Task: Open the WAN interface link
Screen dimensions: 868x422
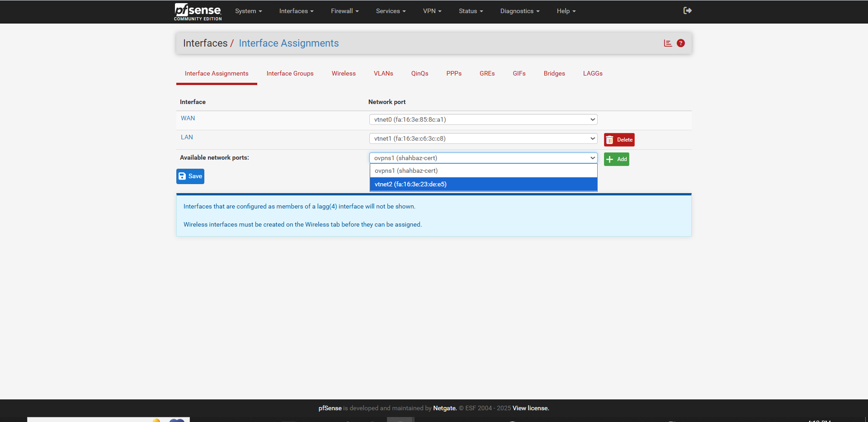Action: pyautogui.click(x=188, y=119)
